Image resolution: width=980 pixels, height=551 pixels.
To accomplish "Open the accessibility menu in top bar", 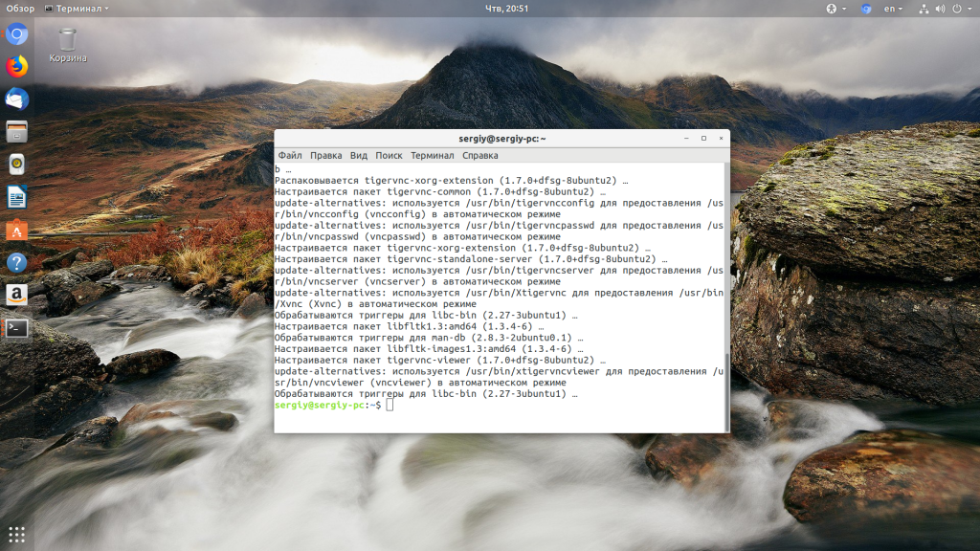I will tap(833, 9).
